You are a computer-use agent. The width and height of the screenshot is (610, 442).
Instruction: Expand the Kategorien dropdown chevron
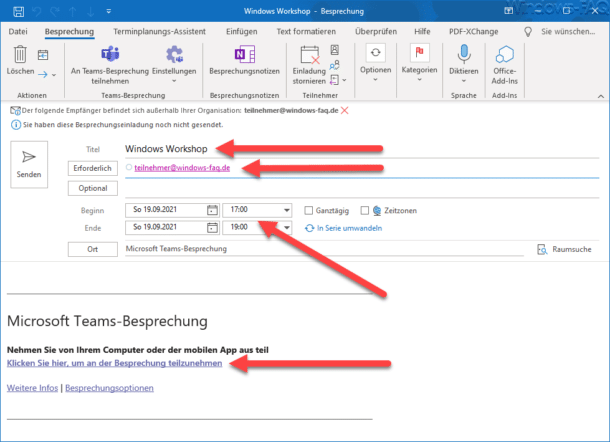tap(419, 80)
